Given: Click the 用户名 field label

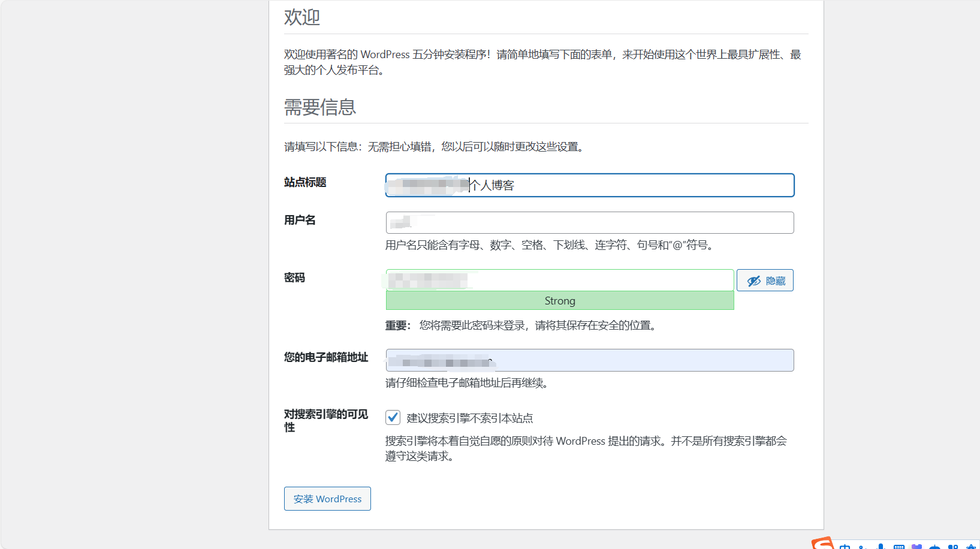Looking at the screenshot, I should 300,220.
